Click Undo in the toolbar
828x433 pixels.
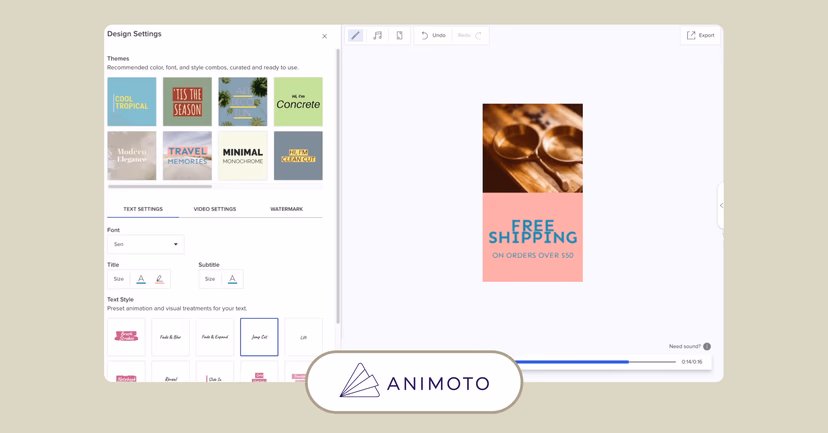[x=434, y=35]
